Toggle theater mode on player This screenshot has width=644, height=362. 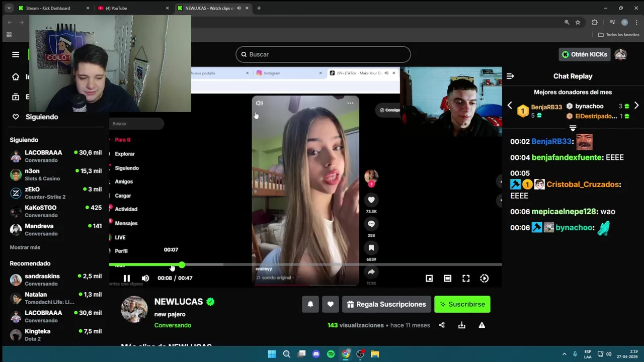click(x=447, y=278)
